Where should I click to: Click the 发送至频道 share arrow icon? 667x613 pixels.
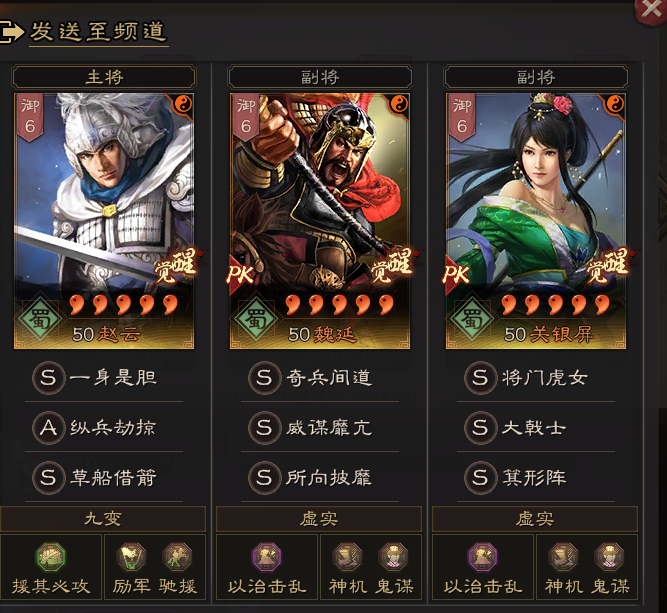pyautogui.click(x=11, y=32)
